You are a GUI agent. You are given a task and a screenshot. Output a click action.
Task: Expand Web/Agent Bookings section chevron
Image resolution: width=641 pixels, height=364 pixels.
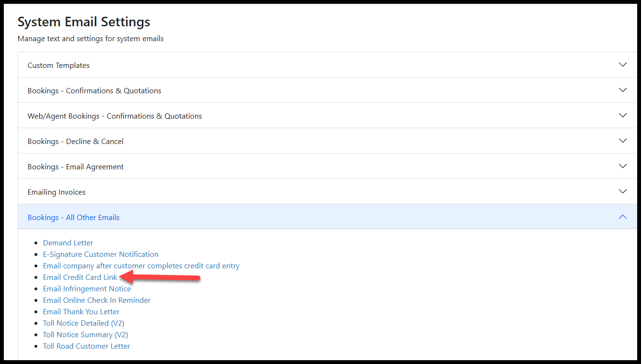[x=622, y=115]
